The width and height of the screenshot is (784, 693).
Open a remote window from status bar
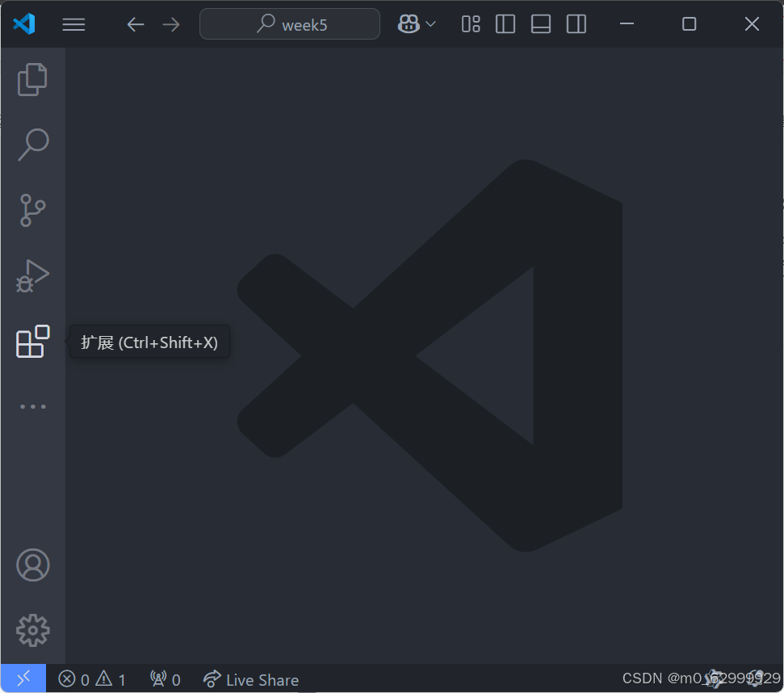(x=23, y=678)
